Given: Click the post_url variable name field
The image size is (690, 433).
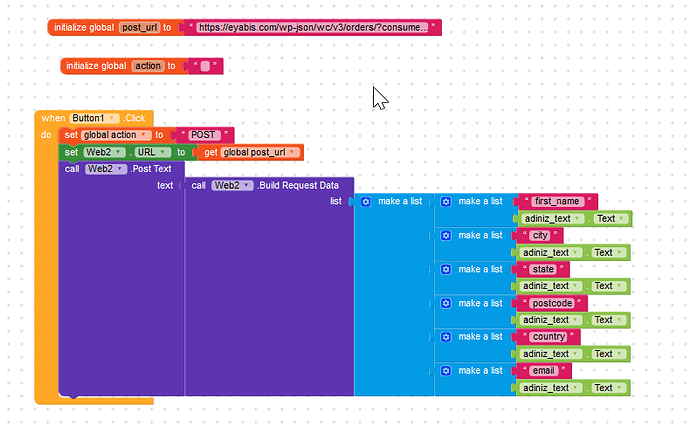Looking at the screenshot, I should [x=144, y=28].
